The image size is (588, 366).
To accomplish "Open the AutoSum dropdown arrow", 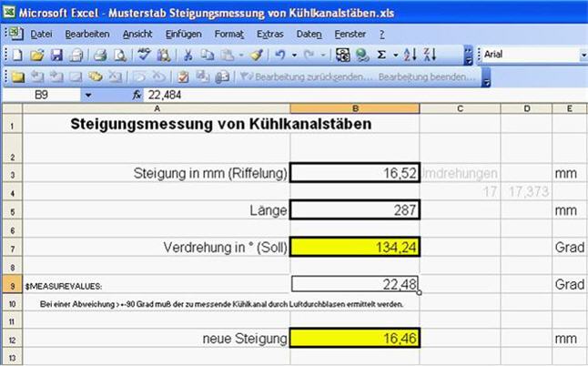I will [x=394, y=56].
